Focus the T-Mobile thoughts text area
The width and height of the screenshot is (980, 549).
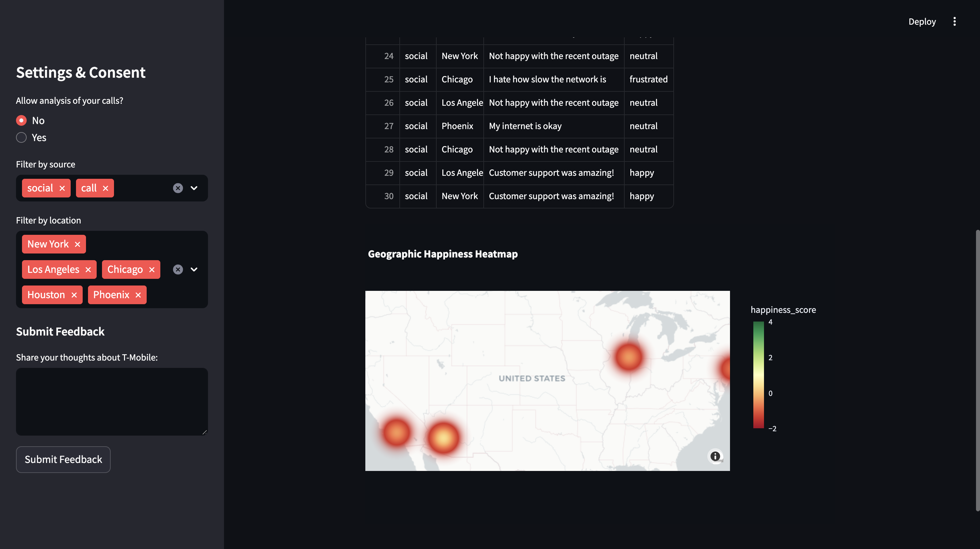[112, 401]
